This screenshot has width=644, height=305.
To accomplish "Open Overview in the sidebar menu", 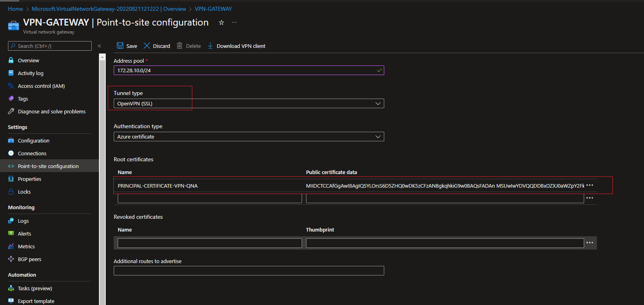I will (28, 60).
